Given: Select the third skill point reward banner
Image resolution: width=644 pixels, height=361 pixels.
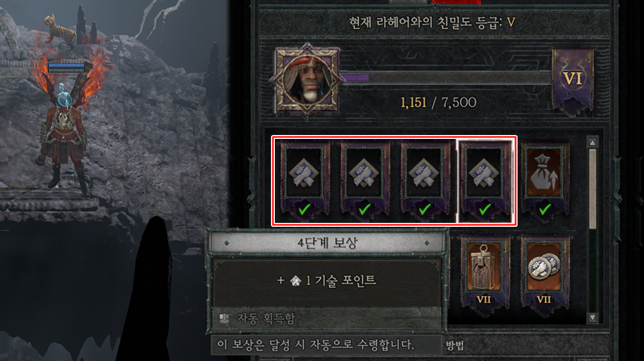Looking at the screenshot, I should coord(425,179).
